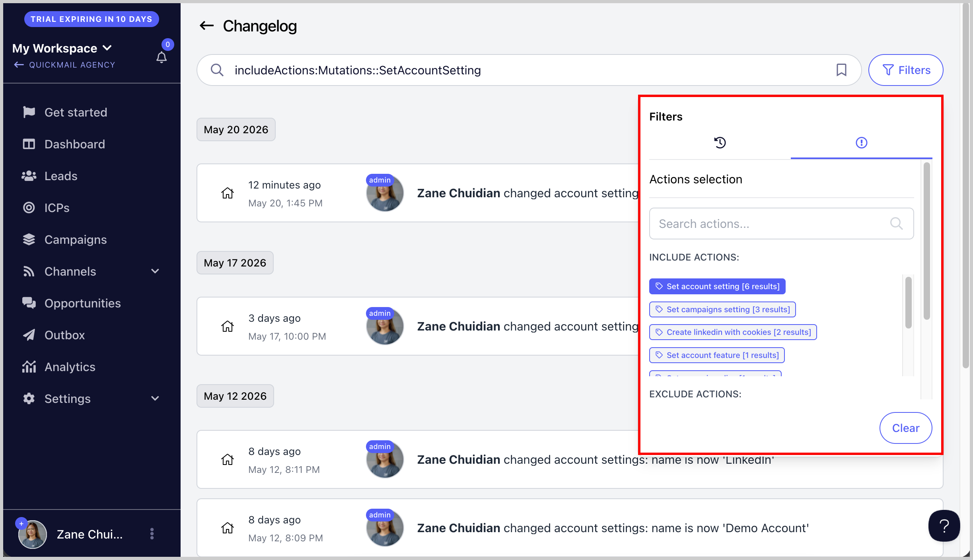Click the Dashboard columns icon
The image size is (973, 560).
[29, 144]
